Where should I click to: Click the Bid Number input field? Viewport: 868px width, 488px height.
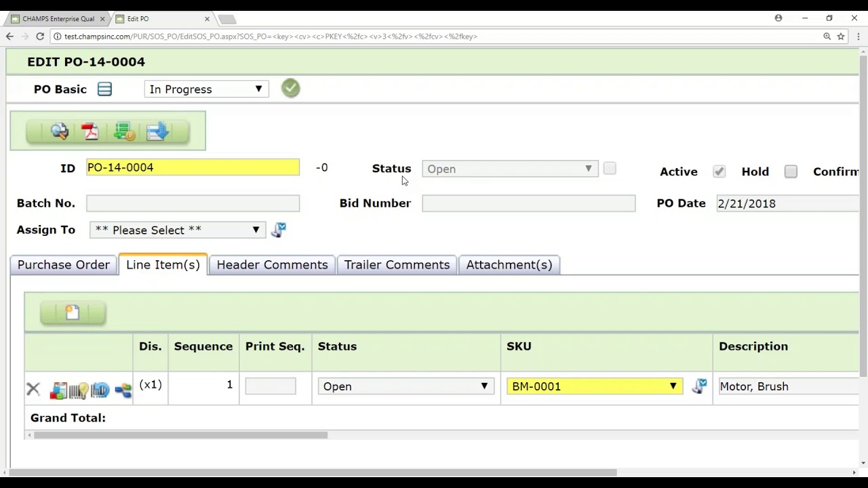[529, 203]
